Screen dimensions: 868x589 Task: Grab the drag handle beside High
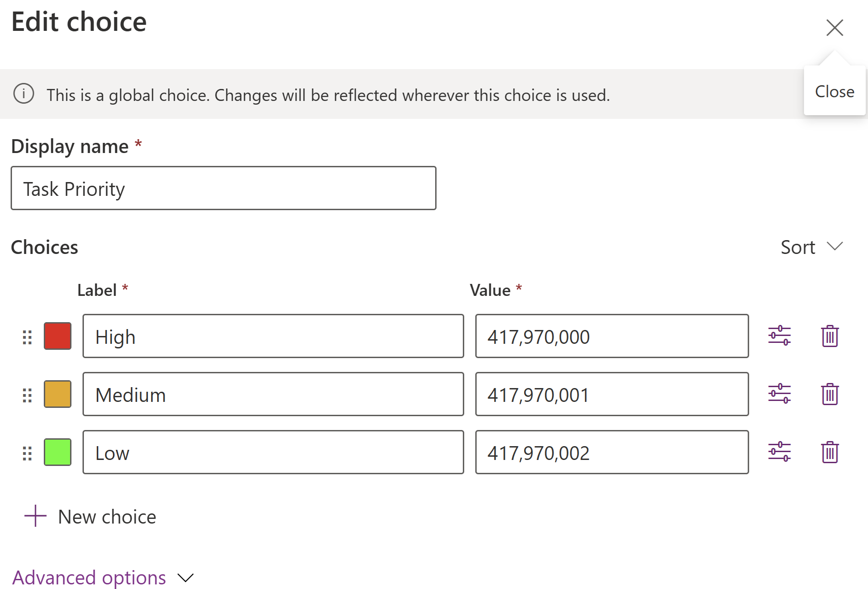pyautogui.click(x=27, y=336)
